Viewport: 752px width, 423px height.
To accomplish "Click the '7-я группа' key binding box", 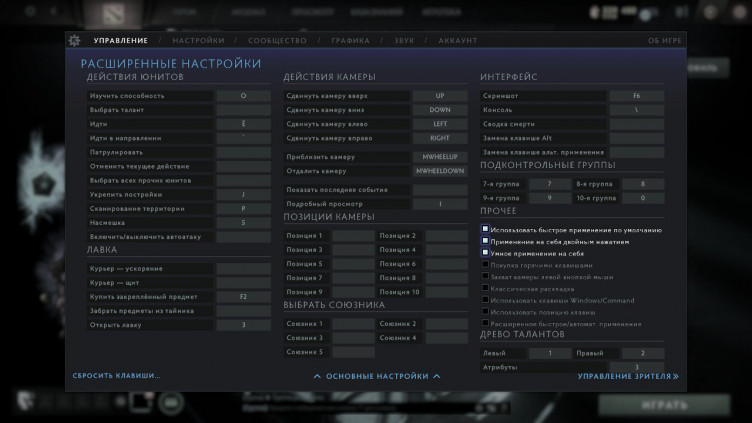I will tap(550, 184).
